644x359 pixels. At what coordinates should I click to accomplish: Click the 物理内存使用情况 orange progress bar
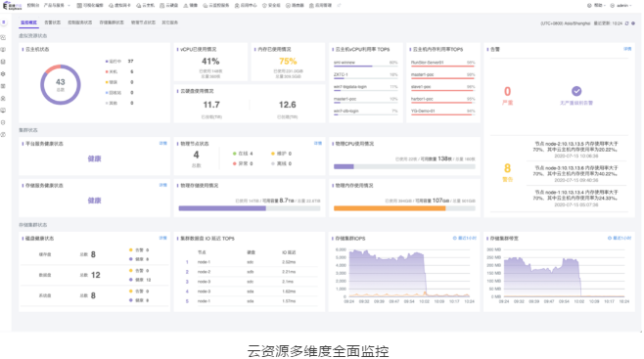pos(404,208)
